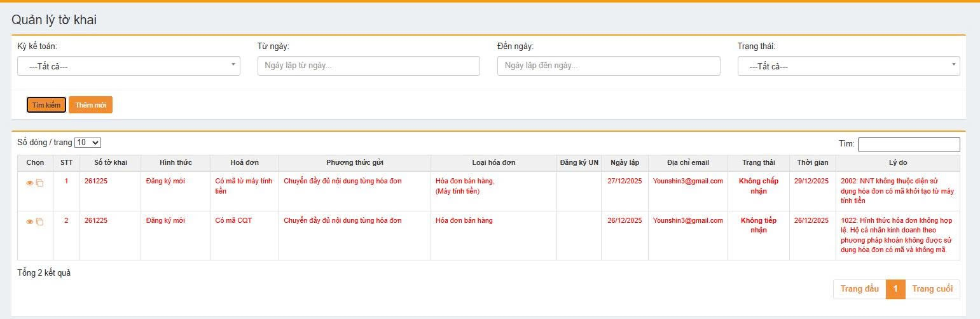Open the Kỳ kế toán dropdown

pyautogui.click(x=128, y=66)
